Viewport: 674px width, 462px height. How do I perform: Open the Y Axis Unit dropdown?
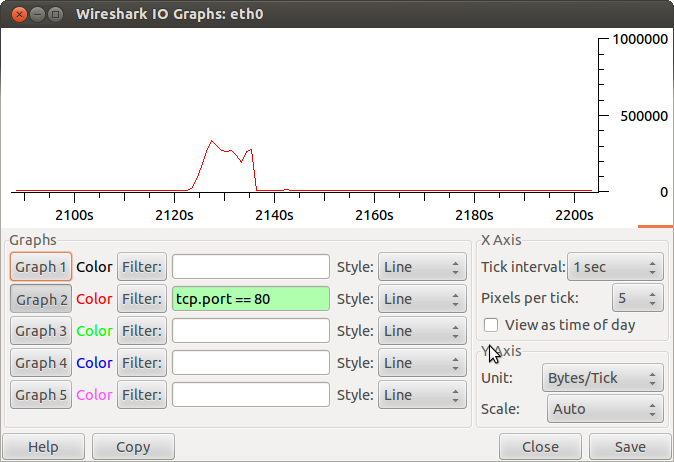[x=603, y=378]
